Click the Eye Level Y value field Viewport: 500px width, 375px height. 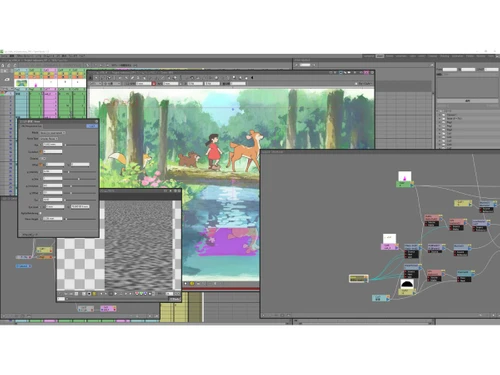click(80, 207)
